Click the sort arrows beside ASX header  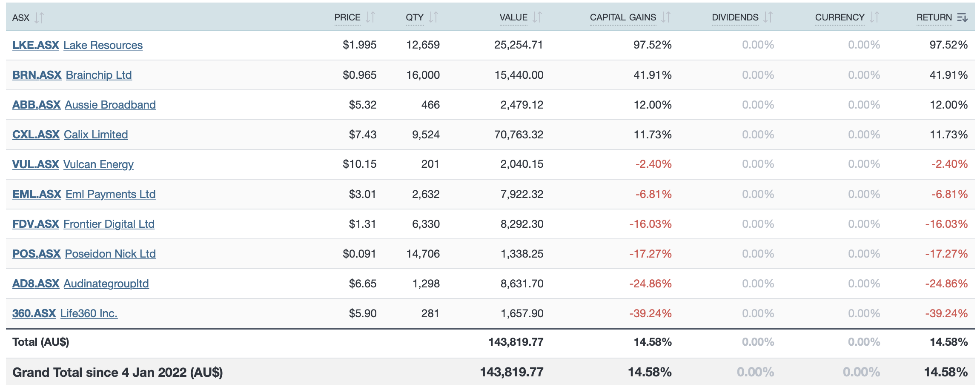pyautogui.click(x=39, y=17)
